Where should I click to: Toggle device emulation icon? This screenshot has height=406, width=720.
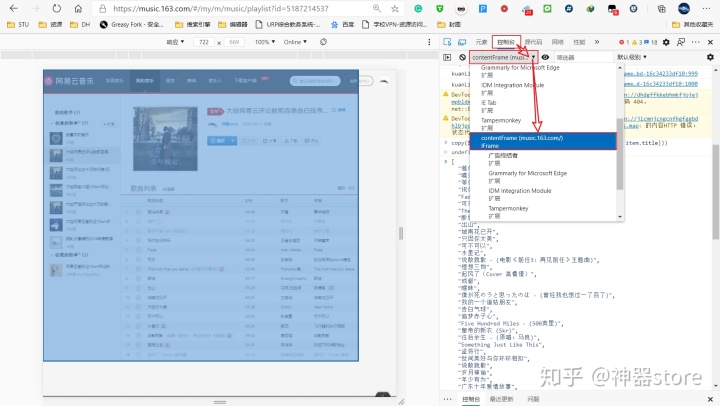tap(462, 42)
